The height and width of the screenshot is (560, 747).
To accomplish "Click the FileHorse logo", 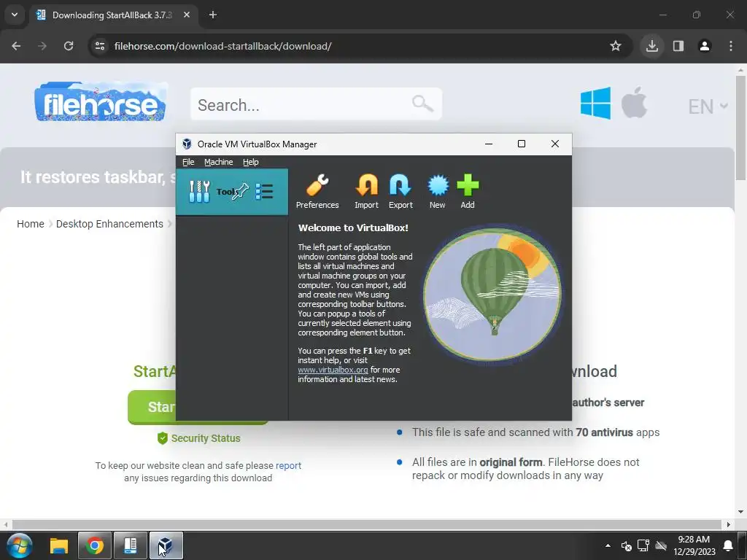I will pyautogui.click(x=101, y=101).
